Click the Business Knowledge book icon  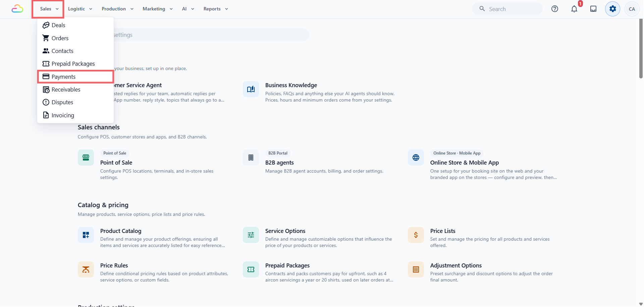pyautogui.click(x=251, y=89)
